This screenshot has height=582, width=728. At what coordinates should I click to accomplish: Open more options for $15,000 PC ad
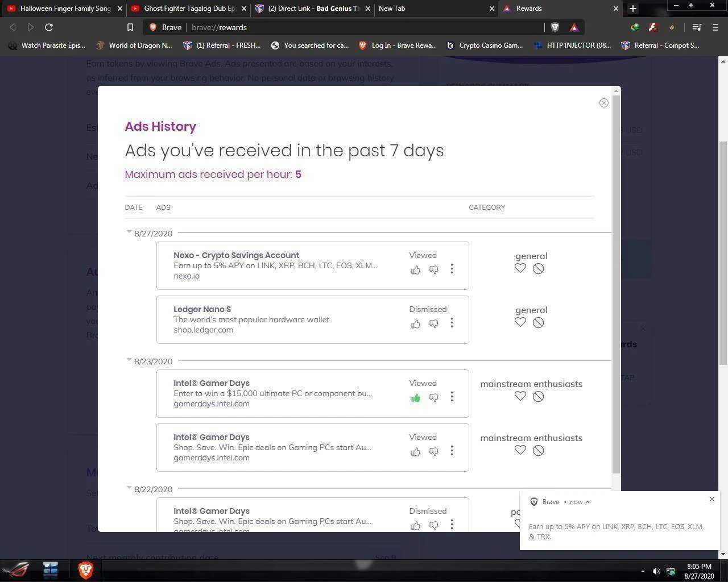(452, 397)
